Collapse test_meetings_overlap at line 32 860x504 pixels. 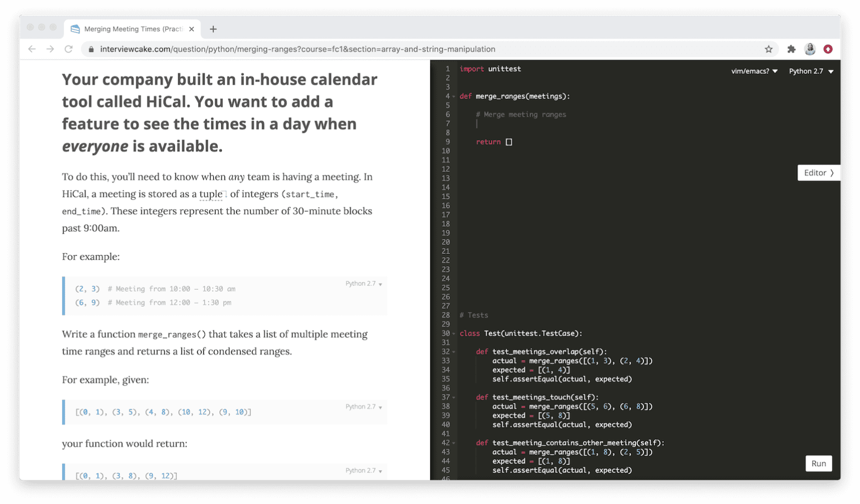coord(454,352)
